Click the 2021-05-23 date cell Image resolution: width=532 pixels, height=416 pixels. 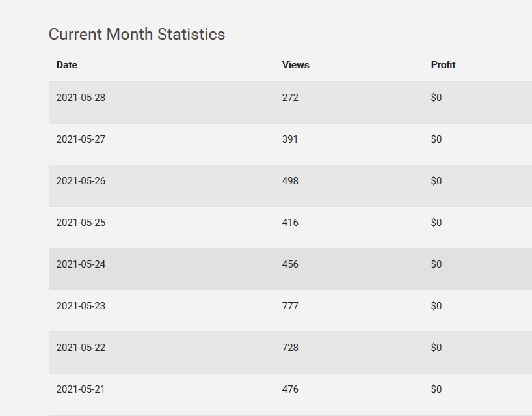tap(81, 306)
